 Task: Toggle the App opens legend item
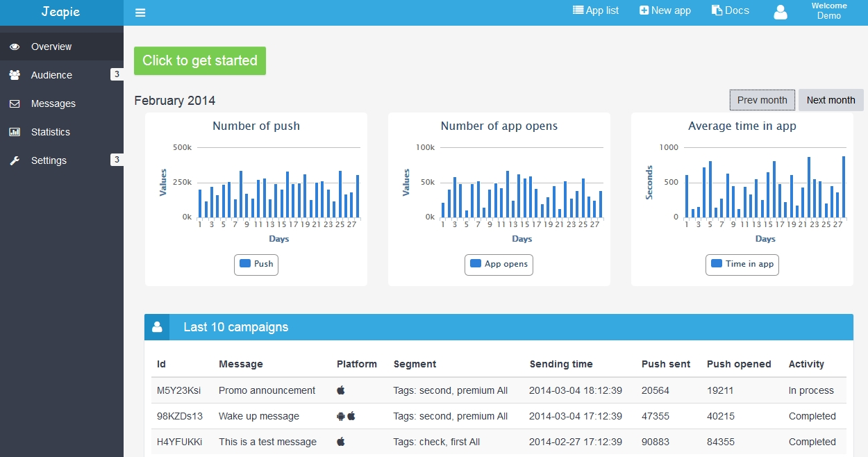[499, 264]
